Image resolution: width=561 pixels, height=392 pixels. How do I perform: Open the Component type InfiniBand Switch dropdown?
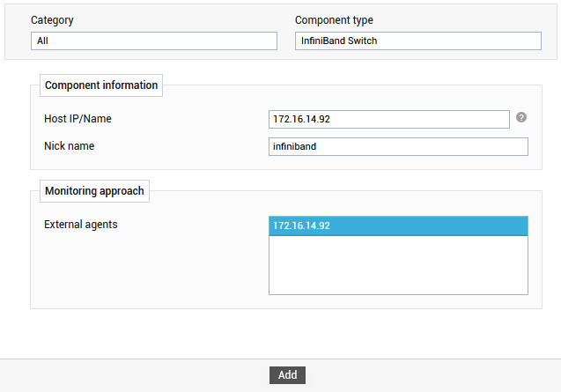[x=417, y=41]
